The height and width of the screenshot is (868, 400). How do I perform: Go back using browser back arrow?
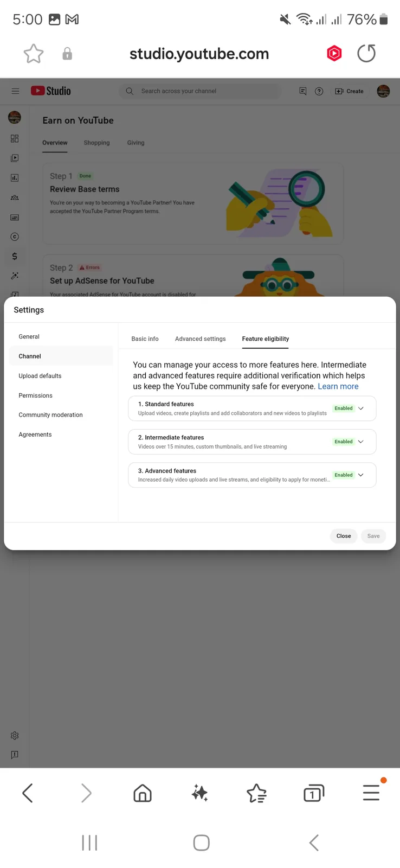(x=28, y=793)
